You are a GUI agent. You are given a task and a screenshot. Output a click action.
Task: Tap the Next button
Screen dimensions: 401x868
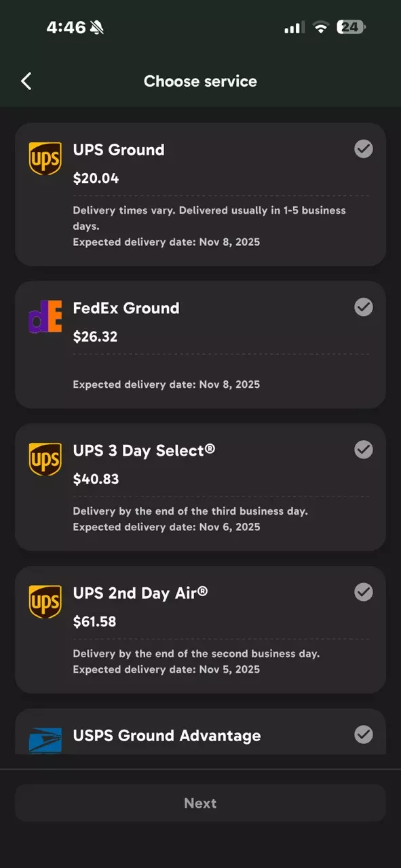click(x=200, y=803)
